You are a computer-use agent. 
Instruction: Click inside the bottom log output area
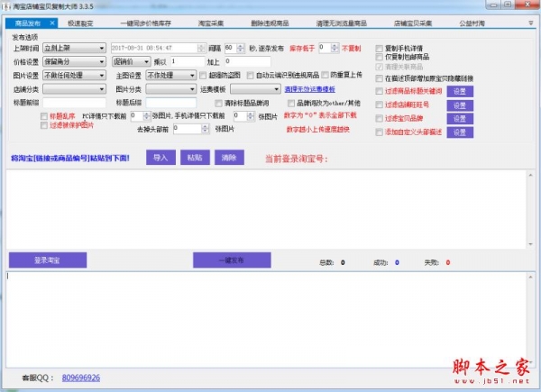coord(266,320)
